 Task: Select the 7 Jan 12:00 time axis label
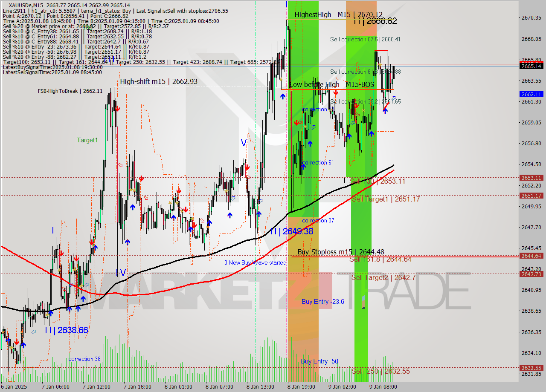pos(96,387)
